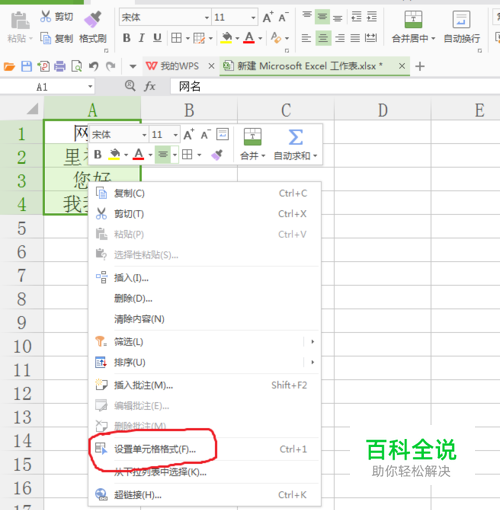The image size is (500, 510).
Task: Choose 插入(I)... from context menu
Action: point(205,278)
